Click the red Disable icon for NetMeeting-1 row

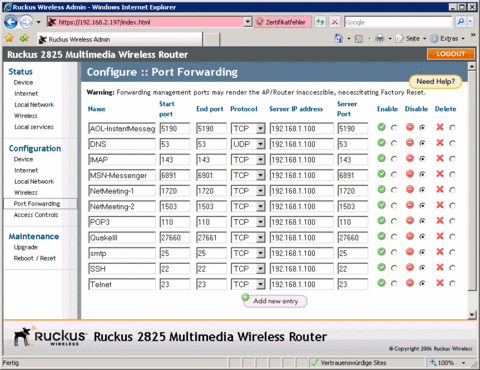pos(410,189)
